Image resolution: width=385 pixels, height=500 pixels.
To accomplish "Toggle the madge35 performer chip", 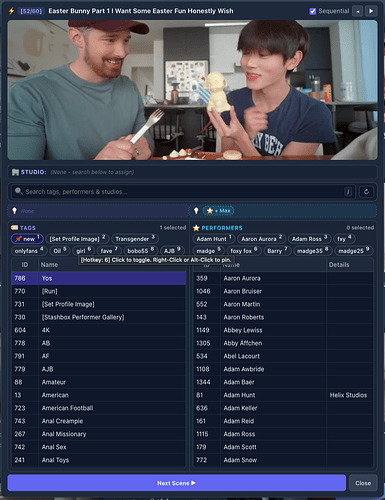I will 312,251.
